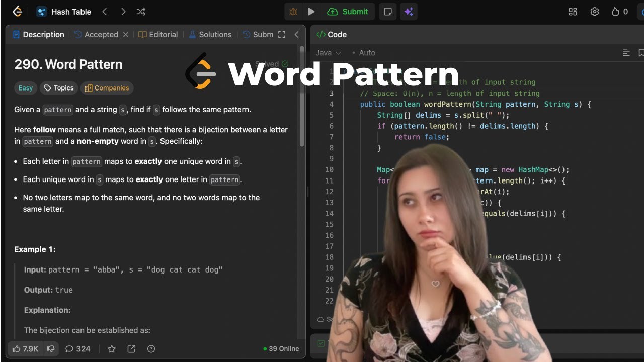Select line number 10 in editor
Screen dimensions: 644x362
(330, 170)
